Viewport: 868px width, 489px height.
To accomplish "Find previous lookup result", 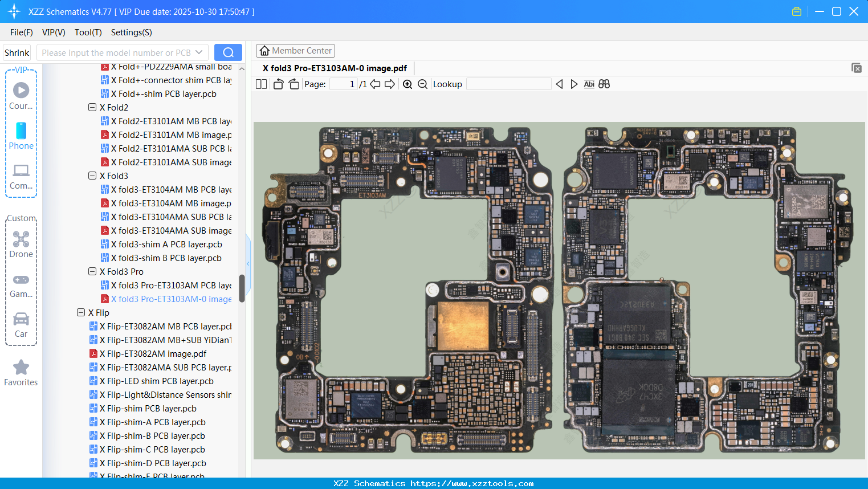I will click(x=559, y=84).
